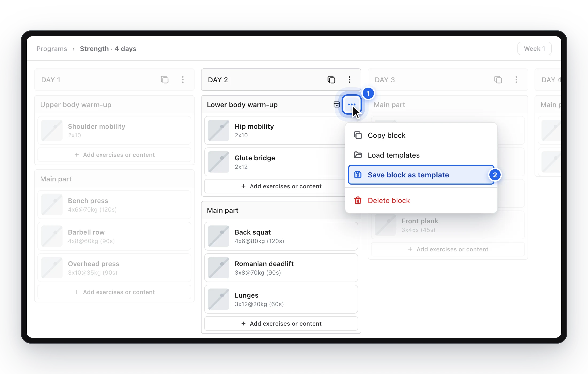Screen dimensions: 588x374
Task: Click the Upper body warm-up block title
Action: point(76,105)
